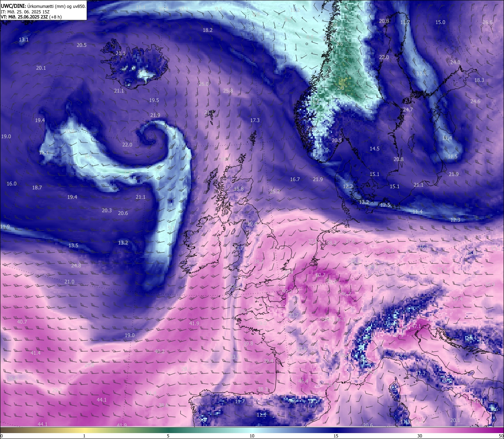
Task: Click the 50 label on the color scale
Action: click(501, 436)
